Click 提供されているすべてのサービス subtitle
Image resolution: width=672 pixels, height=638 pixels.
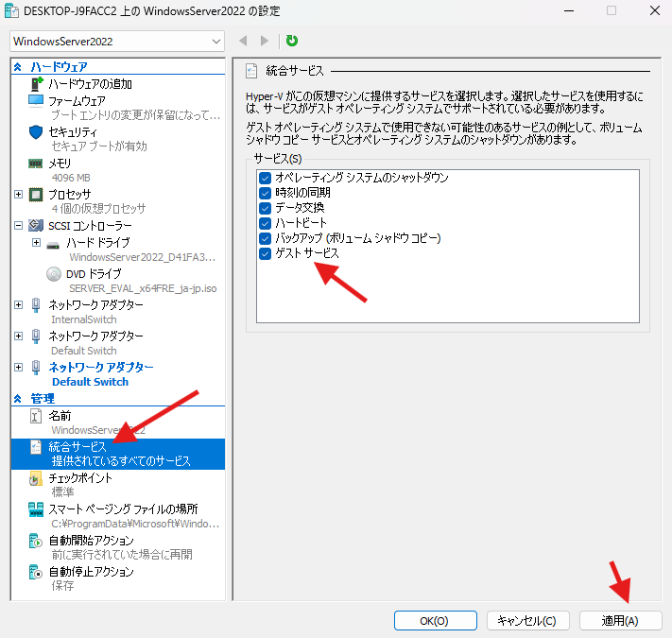121,461
